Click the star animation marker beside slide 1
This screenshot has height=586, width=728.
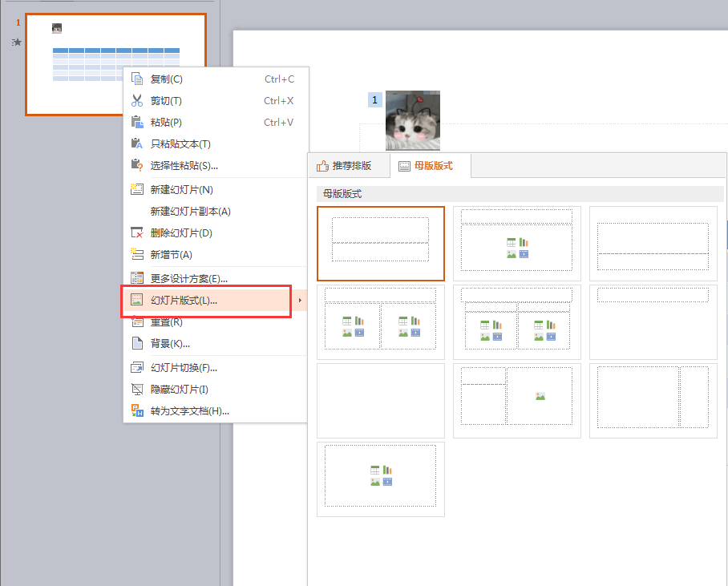click(17, 42)
